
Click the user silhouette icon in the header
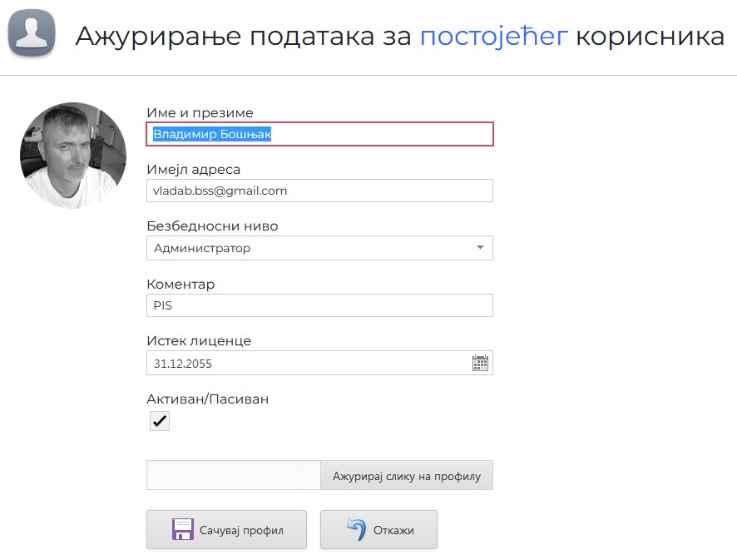(32, 35)
